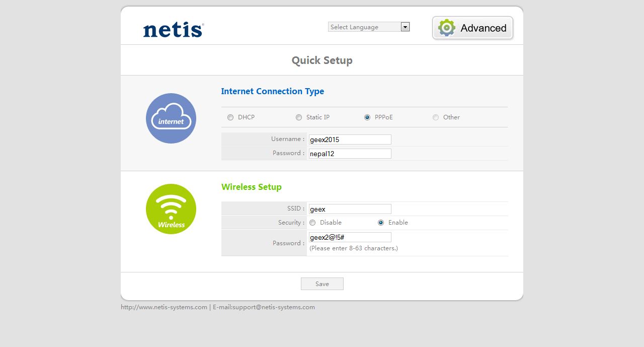Image resolution: width=644 pixels, height=347 pixels.
Task: Click the netis logo
Action: coord(173,30)
